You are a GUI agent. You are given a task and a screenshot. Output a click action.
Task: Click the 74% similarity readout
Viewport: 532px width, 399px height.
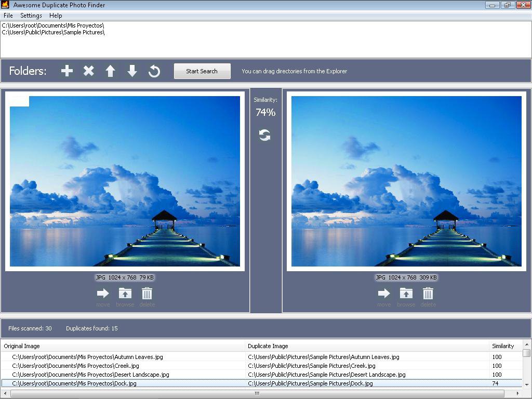pos(265,112)
